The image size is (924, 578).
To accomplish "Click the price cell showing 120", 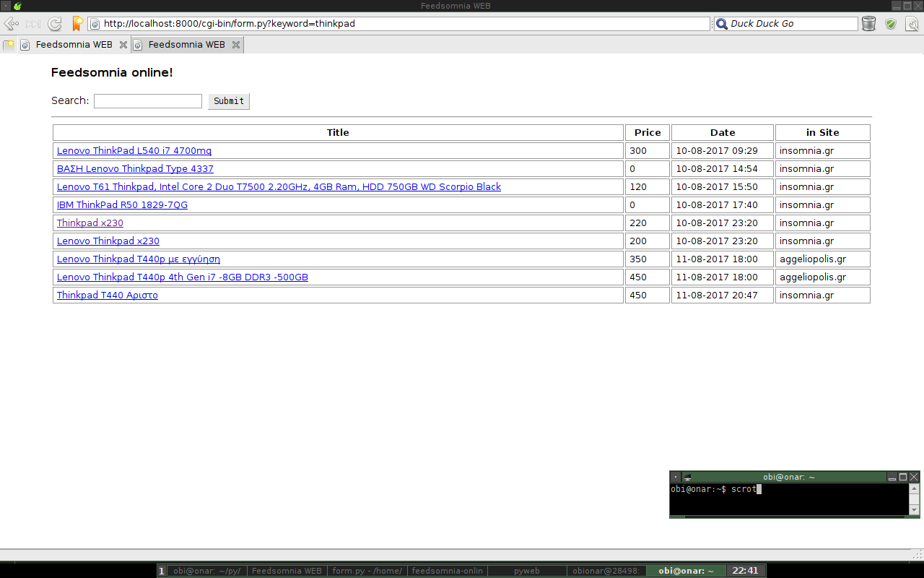I will tap(648, 187).
